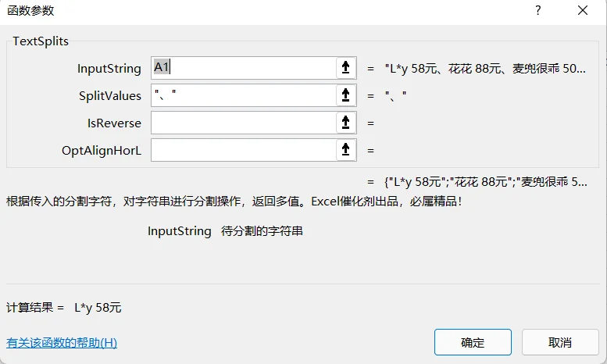
Task: Click the array result preview {"L*y 58元";"花花 88元"…
Action: (x=485, y=182)
